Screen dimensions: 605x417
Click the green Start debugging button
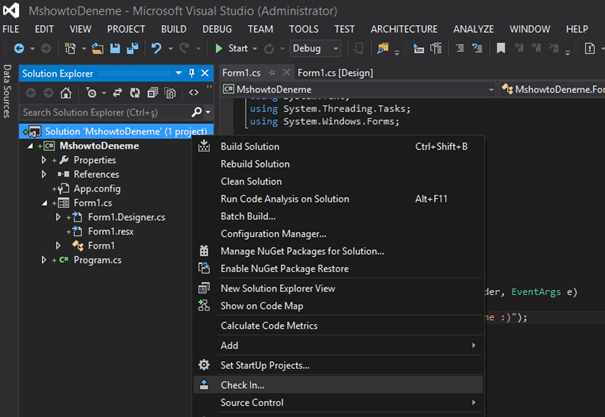[232, 49]
